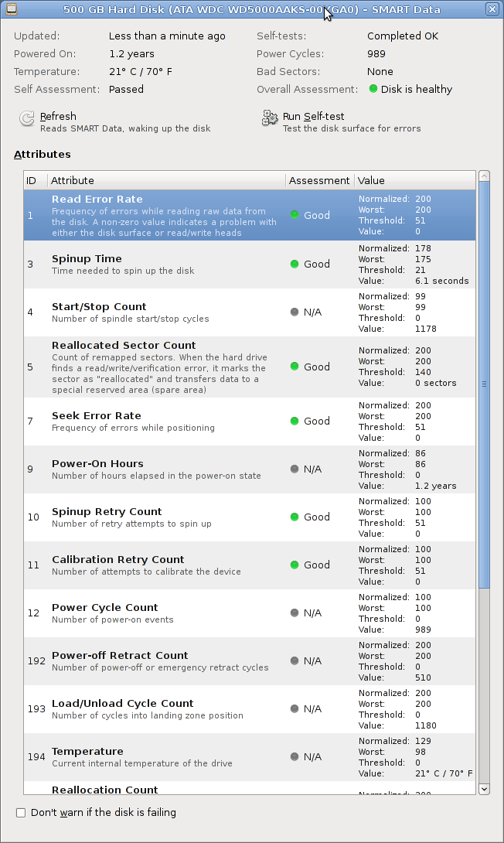Image resolution: width=504 pixels, height=843 pixels.
Task: Click the attributes list vertical scrollbar thumb
Action: [484, 385]
